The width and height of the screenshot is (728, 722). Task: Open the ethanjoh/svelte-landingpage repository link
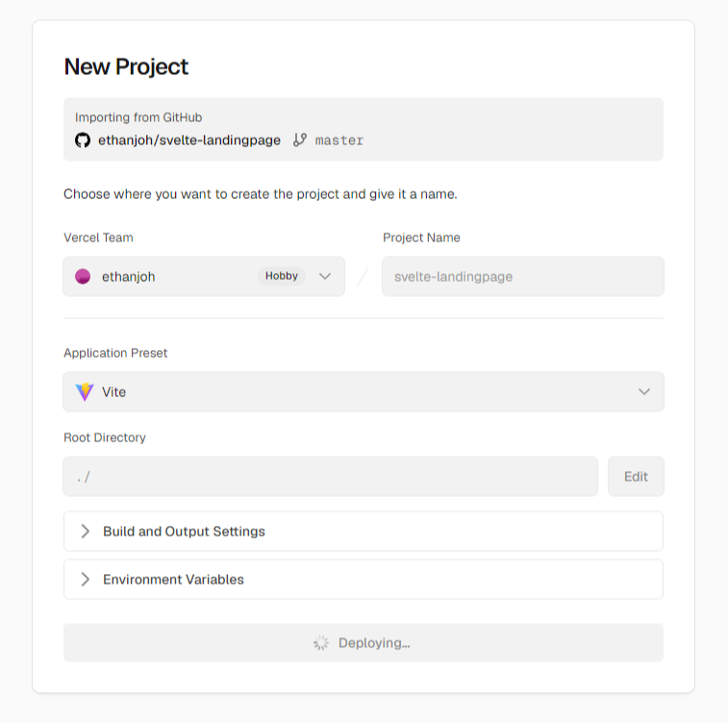click(x=188, y=140)
